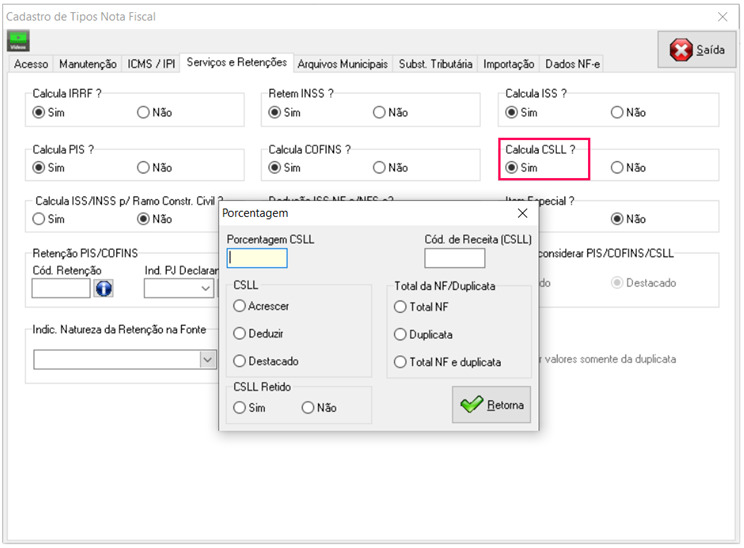744x548 pixels.
Task: Click the Retorna button with green checkmark
Action: (491, 405)
